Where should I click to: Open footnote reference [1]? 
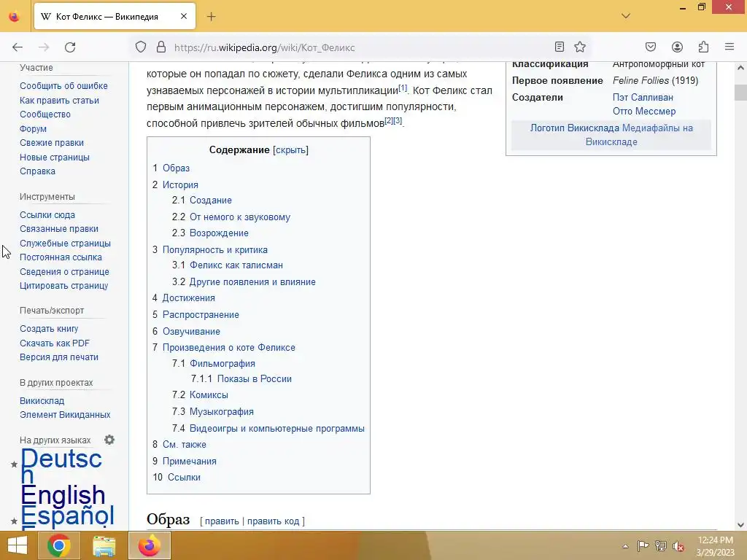click(403, 87)
